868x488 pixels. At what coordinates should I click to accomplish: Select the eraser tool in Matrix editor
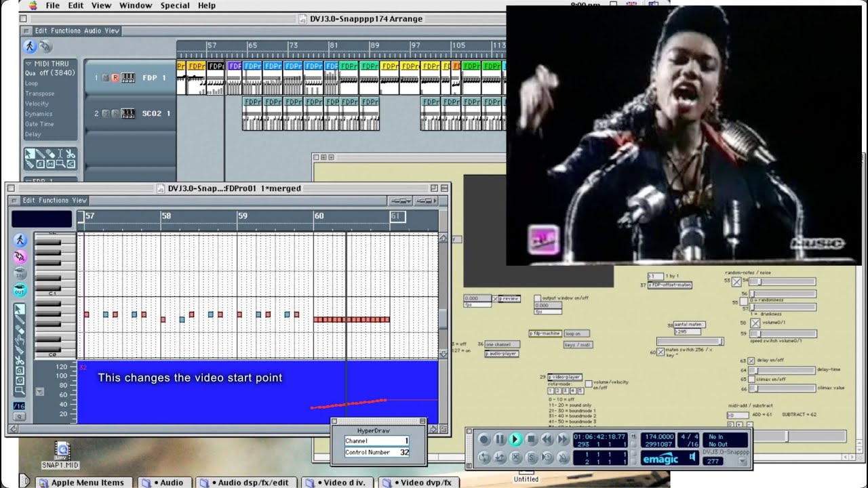(20, 330)
